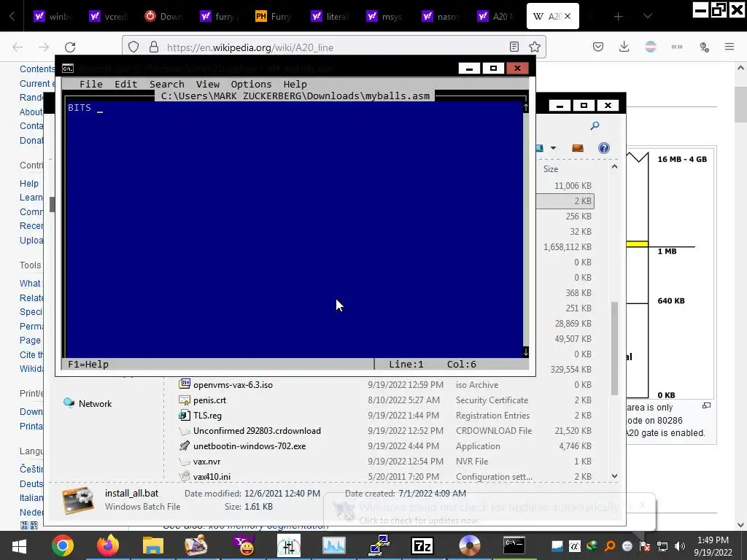Image resolution: width=747 pixels, height=560 pixels.
Task: Select the vax.nvr file
Action: coord(206,462)
